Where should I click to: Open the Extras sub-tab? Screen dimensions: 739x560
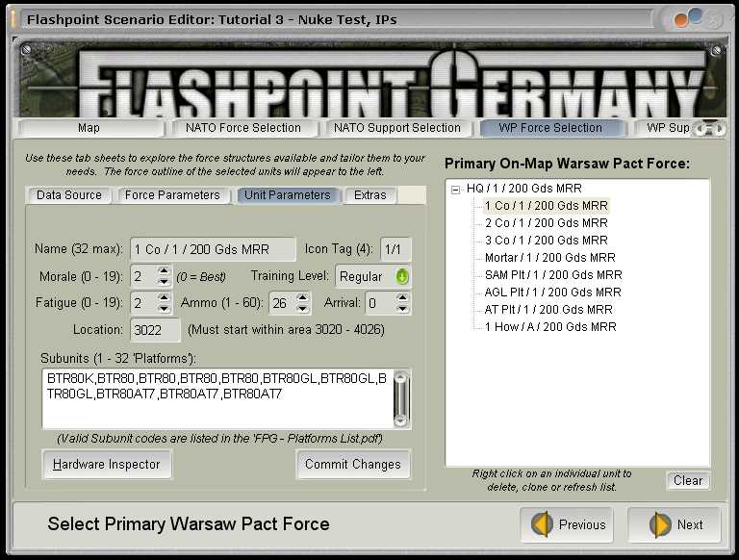pyautogui.click(x=370, y=195)
